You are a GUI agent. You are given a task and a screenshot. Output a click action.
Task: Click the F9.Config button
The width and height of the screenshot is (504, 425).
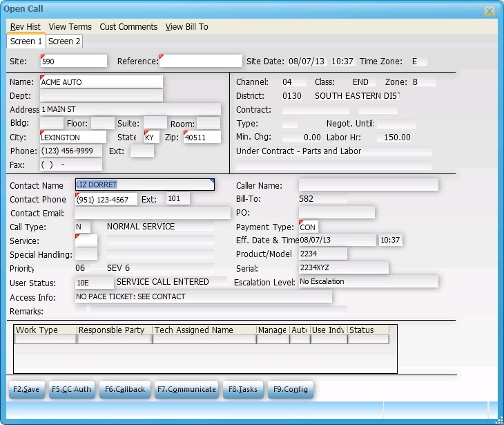pos(291,389)
